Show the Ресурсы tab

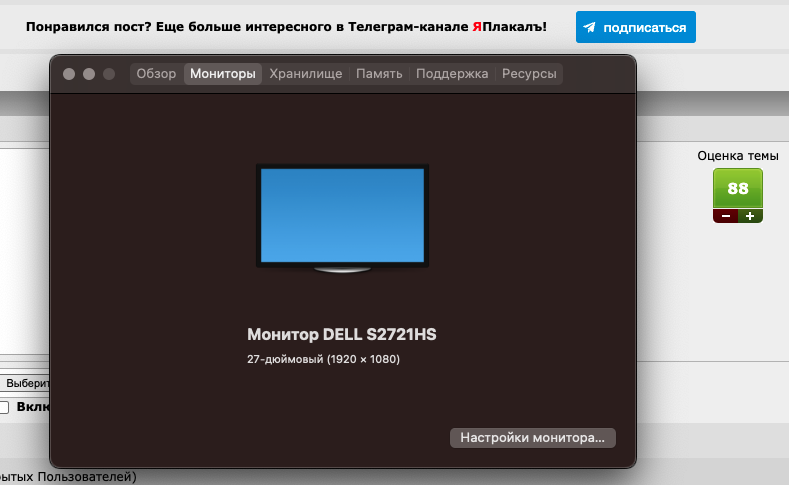coord(529,74)
